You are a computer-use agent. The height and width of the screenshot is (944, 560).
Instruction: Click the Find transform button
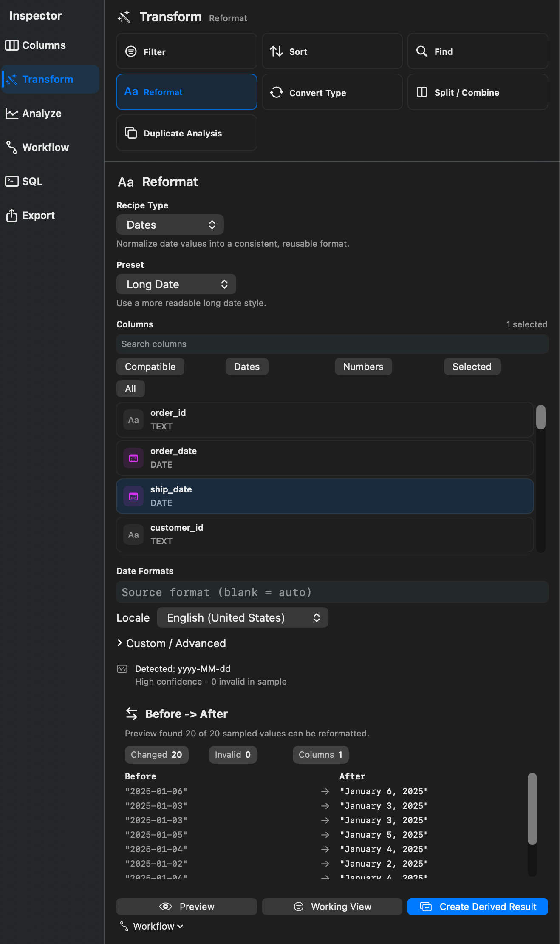(478, 51)
